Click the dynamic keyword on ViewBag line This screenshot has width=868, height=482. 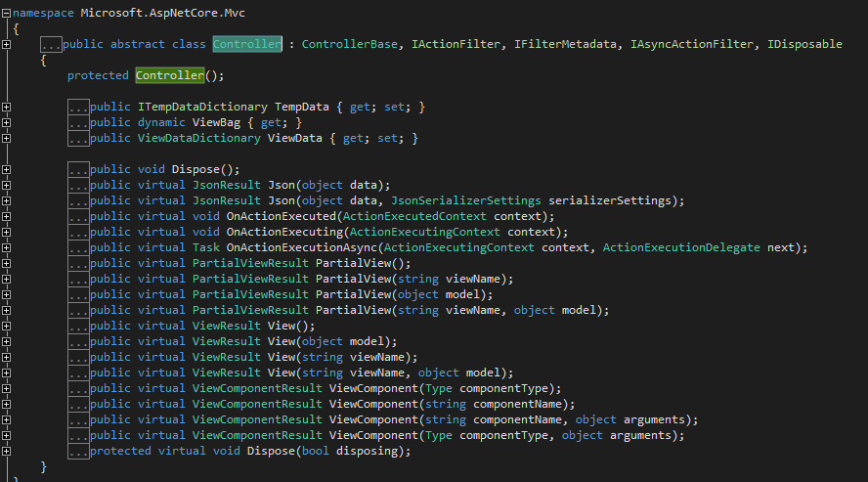pos(161,122)
